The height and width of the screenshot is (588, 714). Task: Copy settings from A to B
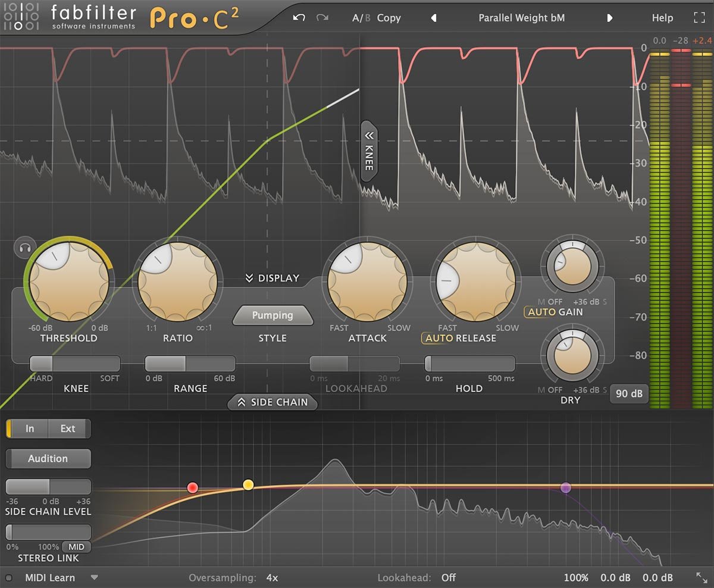click(x=389, y=18)
